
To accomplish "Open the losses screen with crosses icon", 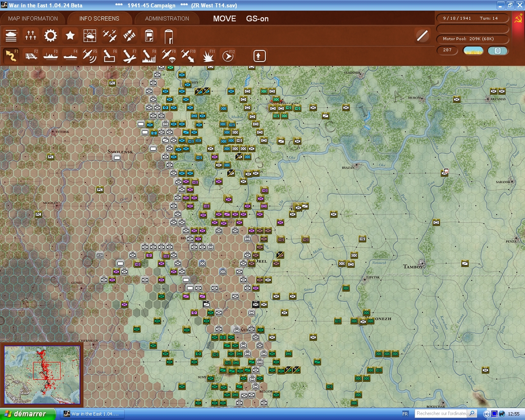I will (x=31, y=36).
